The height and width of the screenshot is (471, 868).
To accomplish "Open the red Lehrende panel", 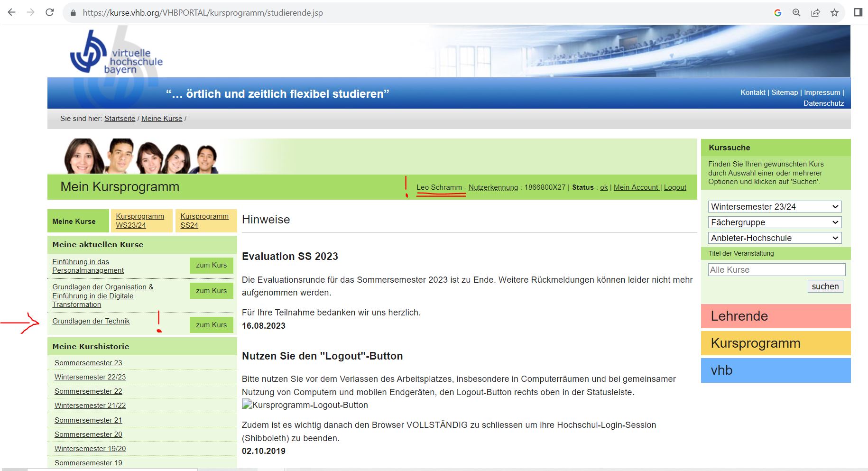I will click(x=776, y=316).
